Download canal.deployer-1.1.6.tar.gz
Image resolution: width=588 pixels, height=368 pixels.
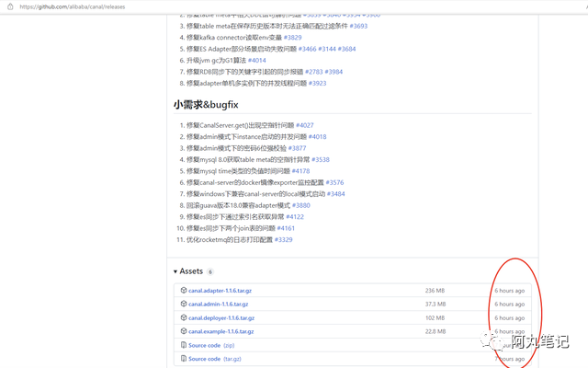tap(221, 317)
